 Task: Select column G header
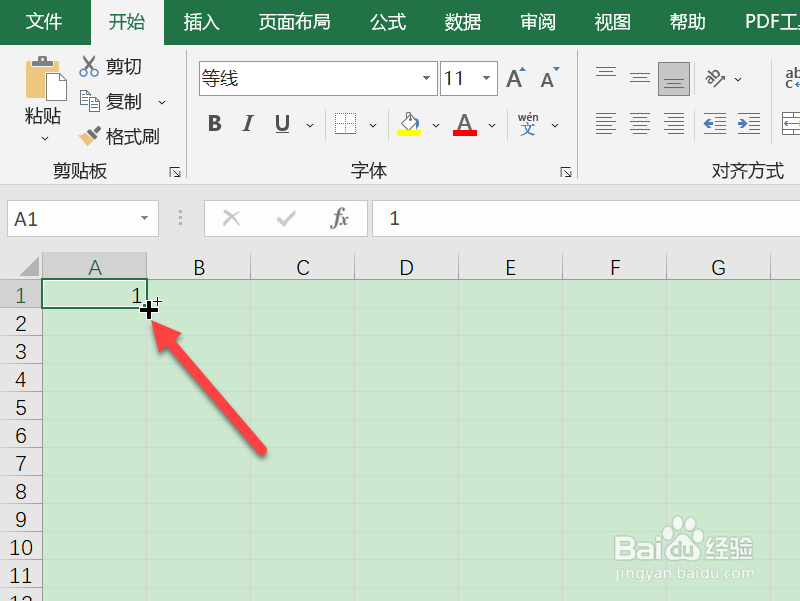[x=718, y=266]
